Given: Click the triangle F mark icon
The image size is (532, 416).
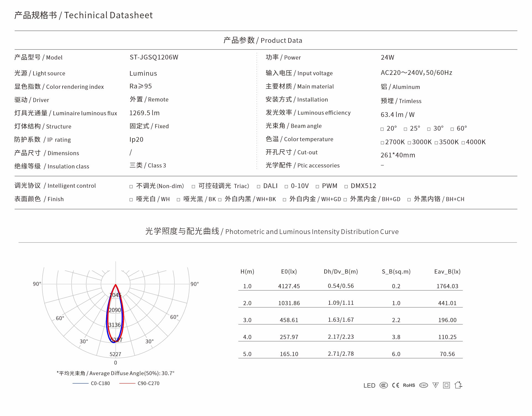Looking at the screenshot, I should [435, 385].
